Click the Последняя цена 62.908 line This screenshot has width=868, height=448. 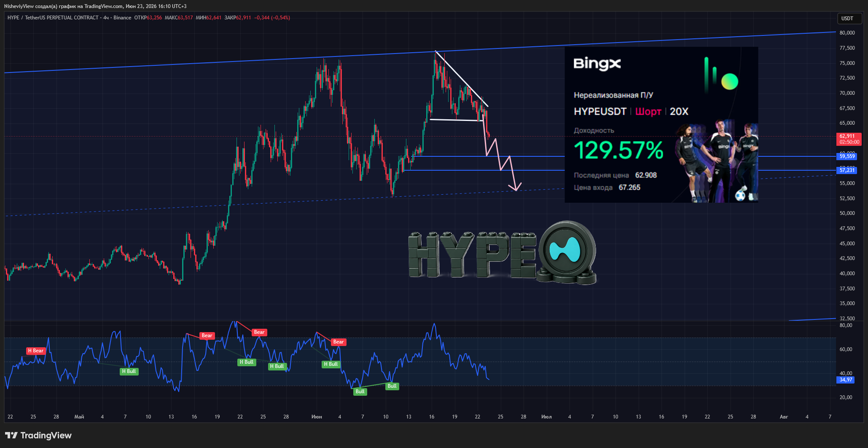coord(615,175)
